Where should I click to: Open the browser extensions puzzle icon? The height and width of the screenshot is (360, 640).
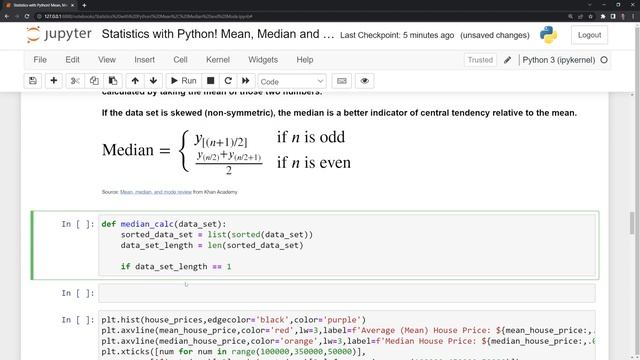(603, 16)
